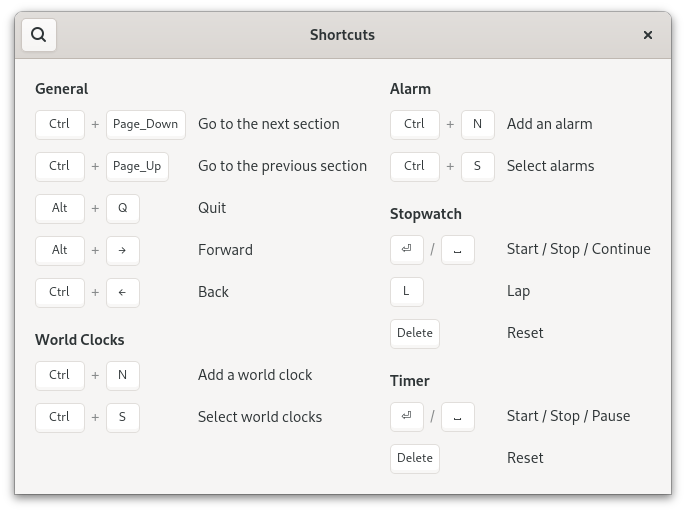Click the L key cap for Lap
This screenshot has height=512, width=686.
point(407,291)
